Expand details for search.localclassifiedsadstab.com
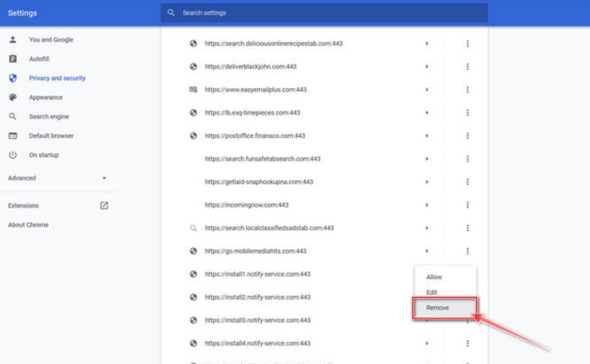The height and width of the screenshot is (364, 590). (427, 228)
